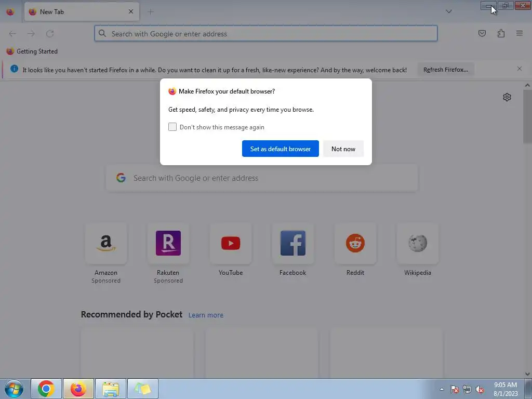
Task: Go back with the back arrow
Action: coord(12,34)
